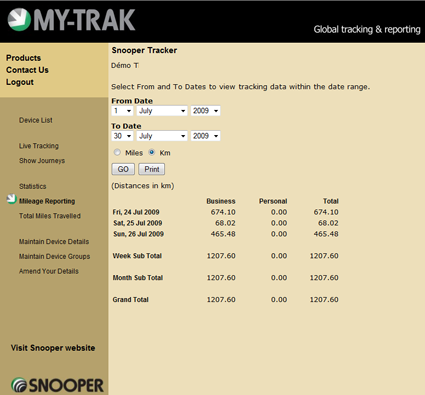Click Logout in the top menu
Screen dimensions: 425x395
(20, 82)
